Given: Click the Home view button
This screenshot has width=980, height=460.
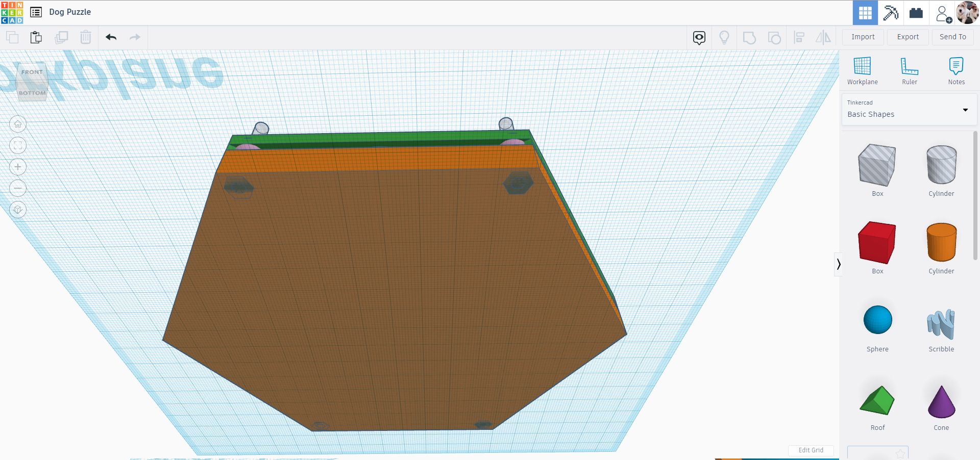Looking at the screenshot, I should (18, 124).
